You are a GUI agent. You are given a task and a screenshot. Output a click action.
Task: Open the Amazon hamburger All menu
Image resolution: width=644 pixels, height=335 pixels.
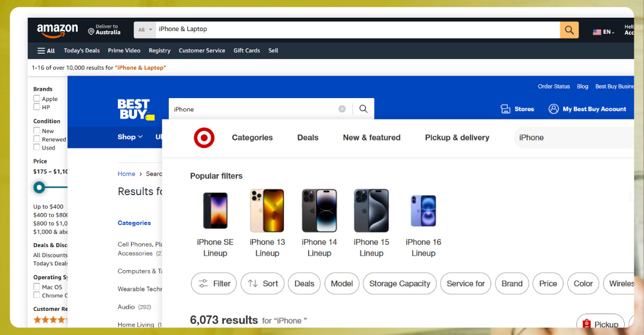[41, 50]
